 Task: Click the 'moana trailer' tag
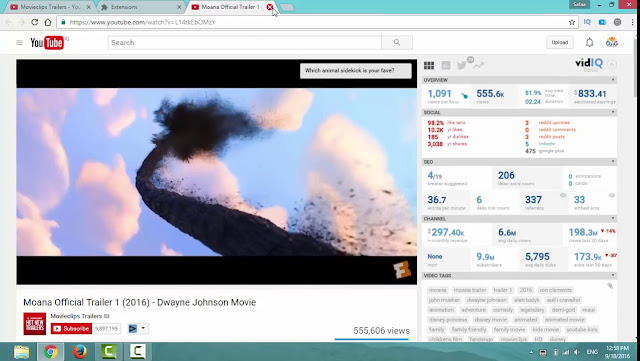[470, 290]
